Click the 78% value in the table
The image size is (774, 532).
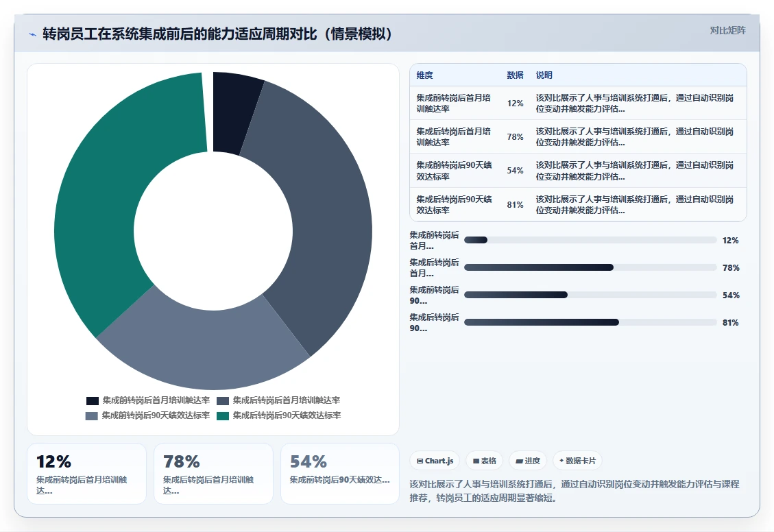pos(516,136)
